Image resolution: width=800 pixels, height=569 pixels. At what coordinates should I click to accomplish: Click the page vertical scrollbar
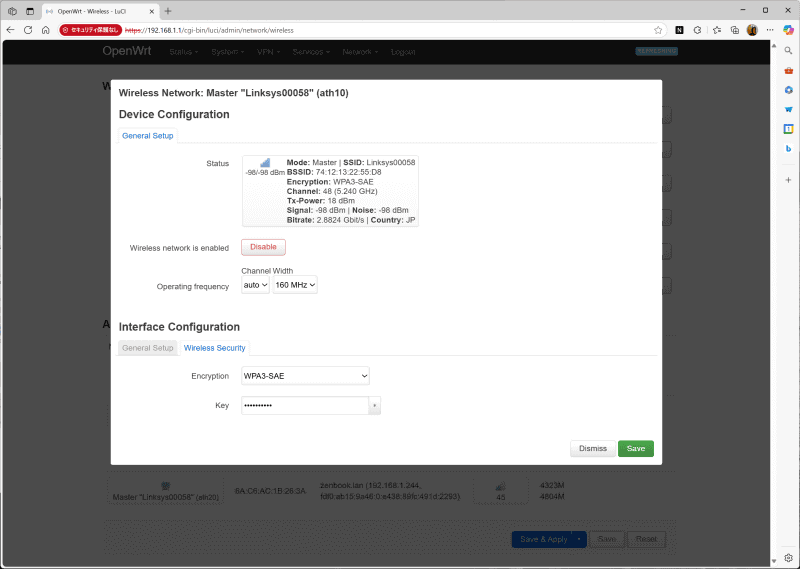(x=774, y=301)
